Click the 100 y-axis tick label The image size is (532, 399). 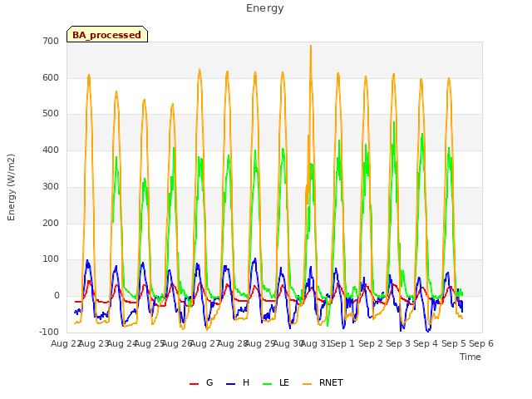click(x=51, y=259)
